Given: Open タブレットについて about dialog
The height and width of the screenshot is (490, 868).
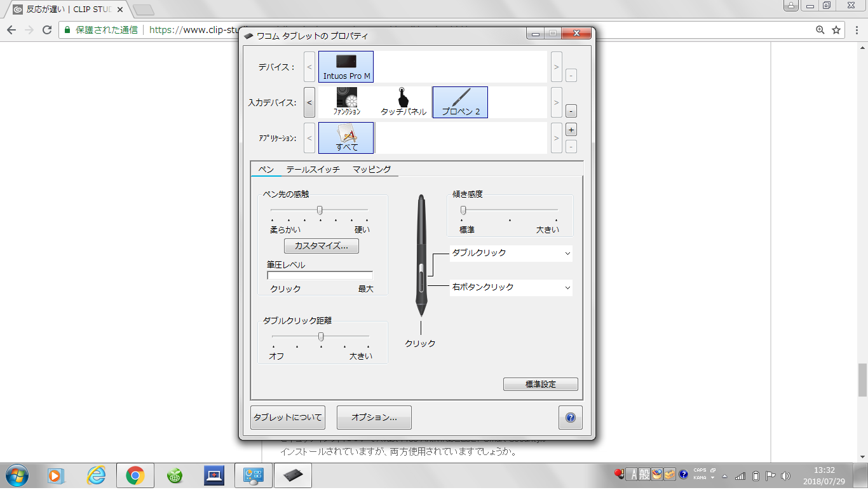Looking at the screenshot, I should coord(288,418).
